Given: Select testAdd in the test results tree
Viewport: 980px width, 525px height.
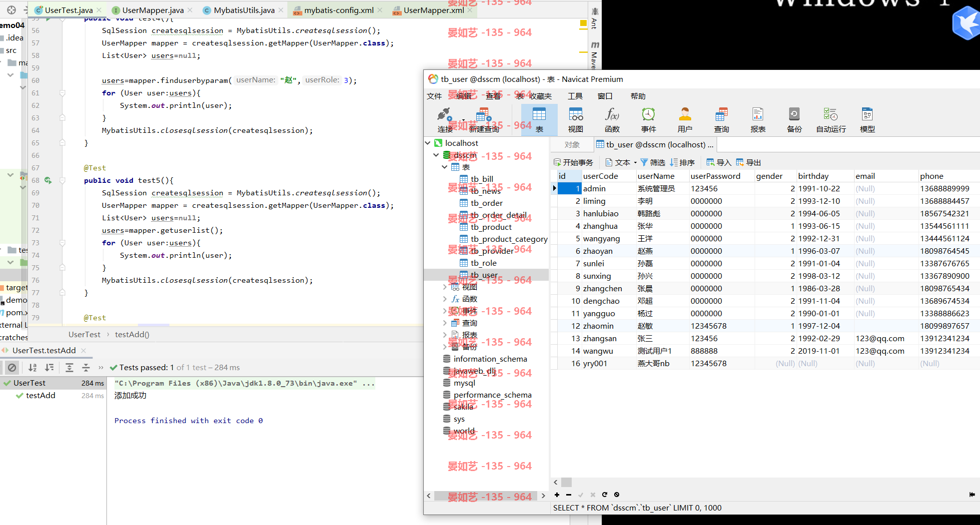Looking at the screenshot, I should 40,396.
